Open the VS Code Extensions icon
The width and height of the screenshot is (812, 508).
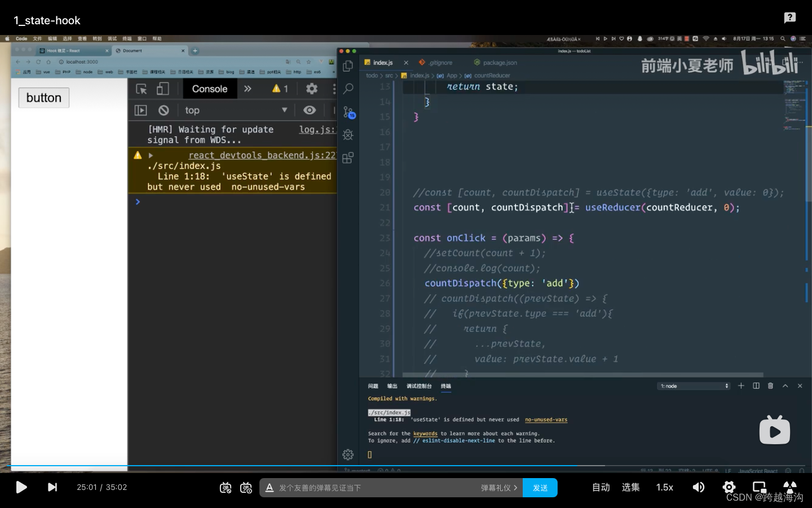348,157
